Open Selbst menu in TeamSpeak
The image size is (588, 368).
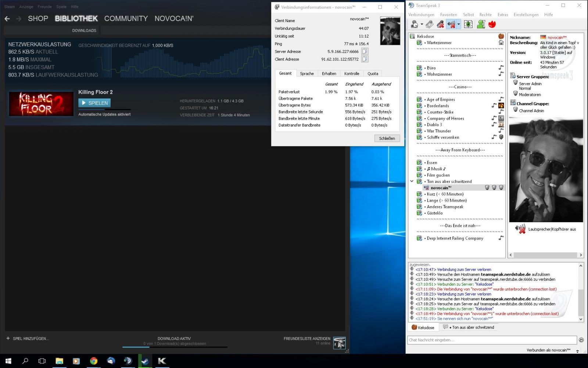point(468,15)
